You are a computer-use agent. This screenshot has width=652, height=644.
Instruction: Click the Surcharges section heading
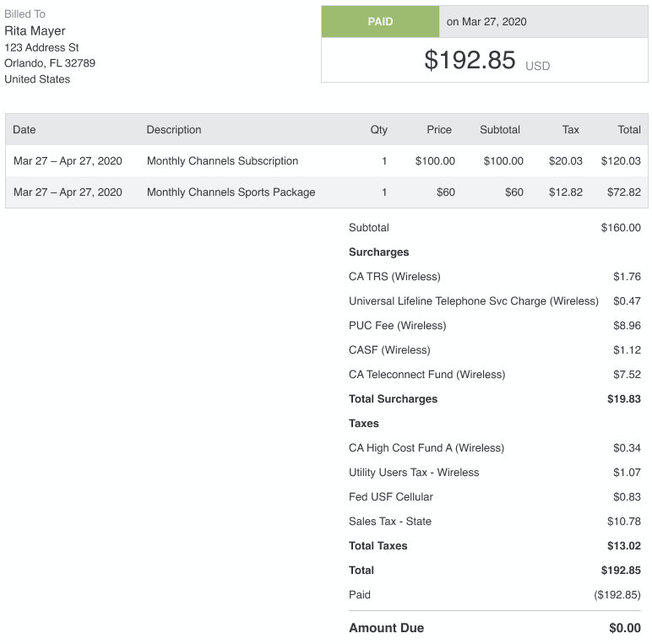(378, 252)
